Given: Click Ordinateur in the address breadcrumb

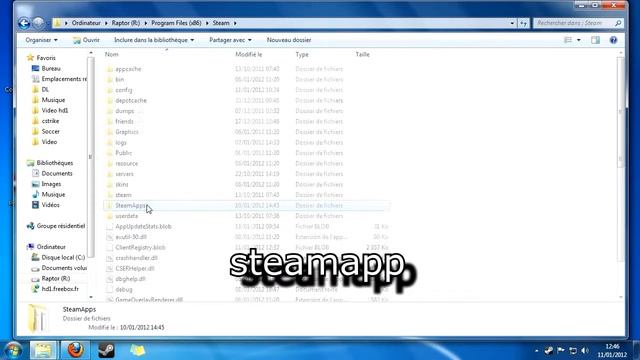Looking at the screenshot, I should tap(86, 23).
